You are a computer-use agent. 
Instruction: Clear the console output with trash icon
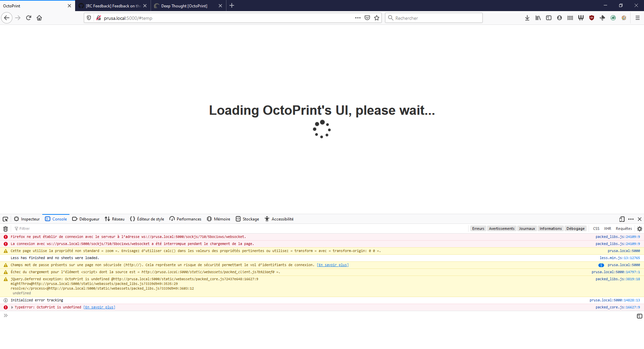[x=6, y=229]
